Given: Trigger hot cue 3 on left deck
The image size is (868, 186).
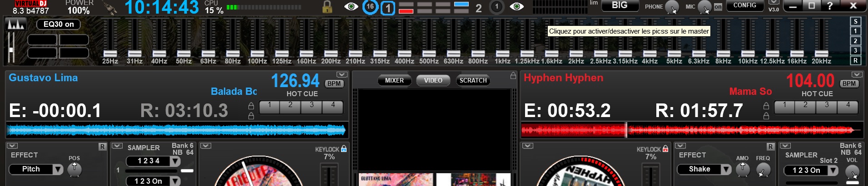Looking at the screenshot, I should coord(312,107).
